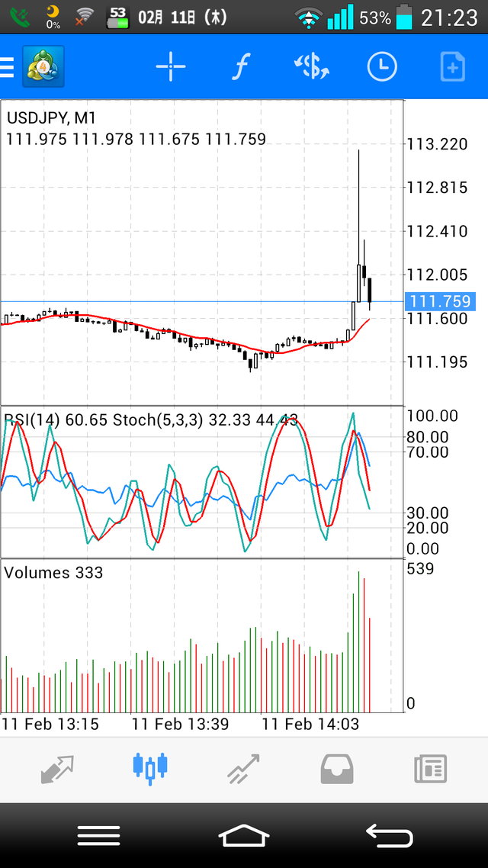The width and height of the screenshot is (488, 868).
Task: Tap the tallest candlestick wick near 113.220
Action: (x=358, y=207)
